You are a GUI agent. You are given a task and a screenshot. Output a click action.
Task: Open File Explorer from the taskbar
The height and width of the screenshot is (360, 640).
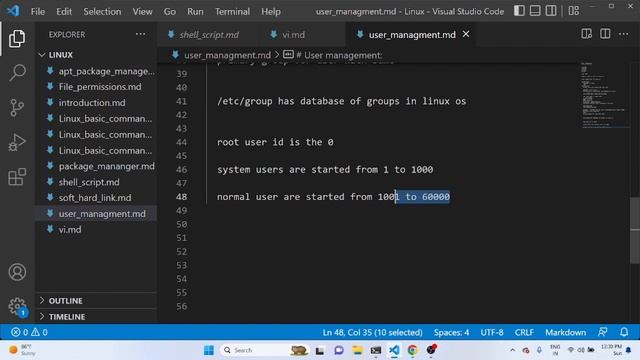pyautogui.click(x=357, y=350)
